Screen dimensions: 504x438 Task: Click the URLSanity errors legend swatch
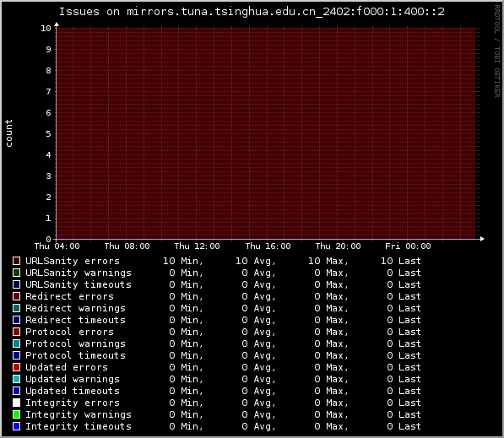16,261
